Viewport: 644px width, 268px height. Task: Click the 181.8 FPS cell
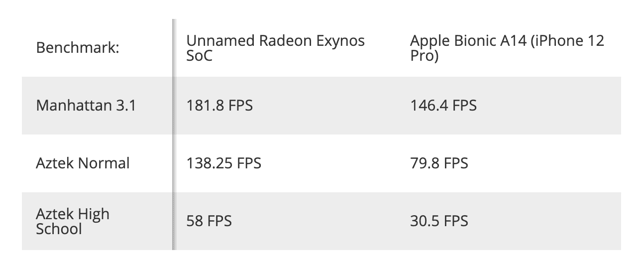coord(219,106)
